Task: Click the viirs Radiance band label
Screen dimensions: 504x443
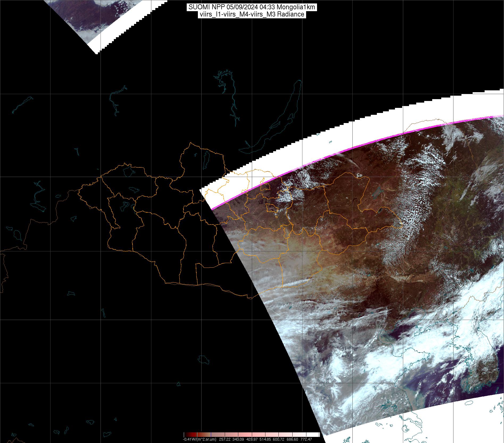Action: 252,14
